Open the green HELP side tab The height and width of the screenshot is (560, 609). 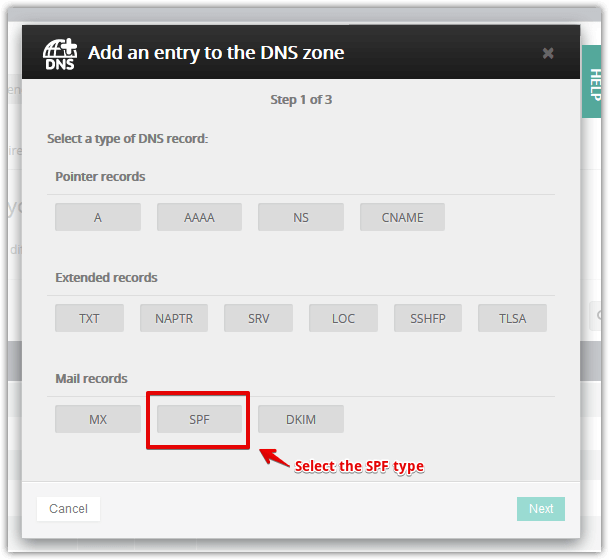[x=594, y=85]
